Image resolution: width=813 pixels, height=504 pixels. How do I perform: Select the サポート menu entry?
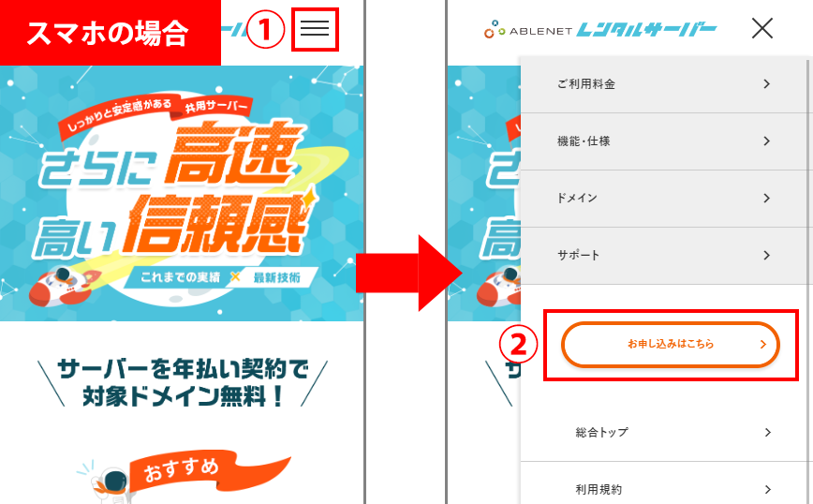pyautogui.click(x=664, y=255)
